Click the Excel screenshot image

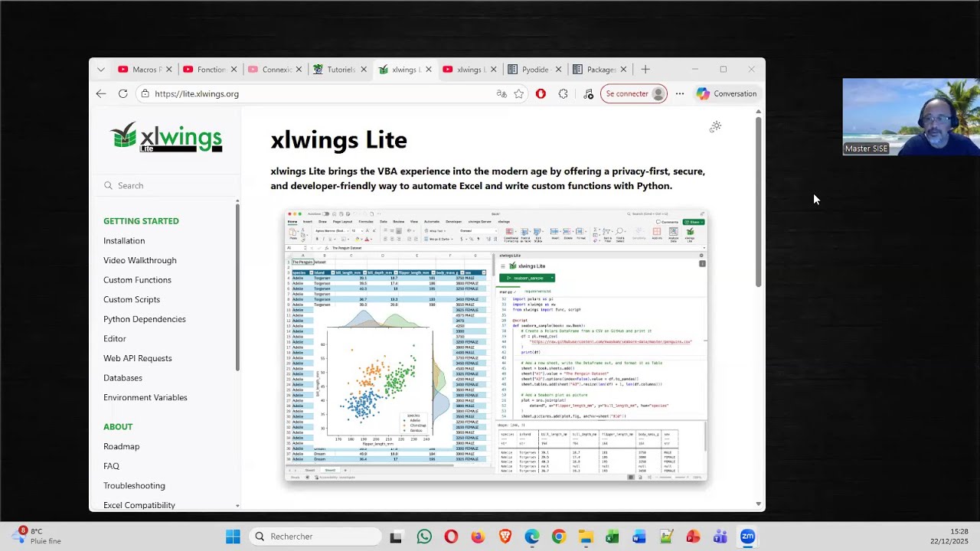(x=496, y=346)
